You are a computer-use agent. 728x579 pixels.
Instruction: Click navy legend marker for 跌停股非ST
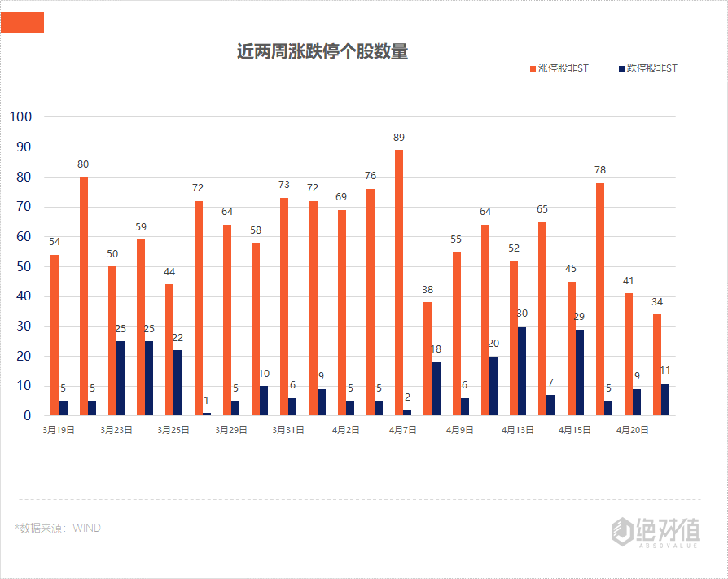pyautogui.click(x=621, y=68)
